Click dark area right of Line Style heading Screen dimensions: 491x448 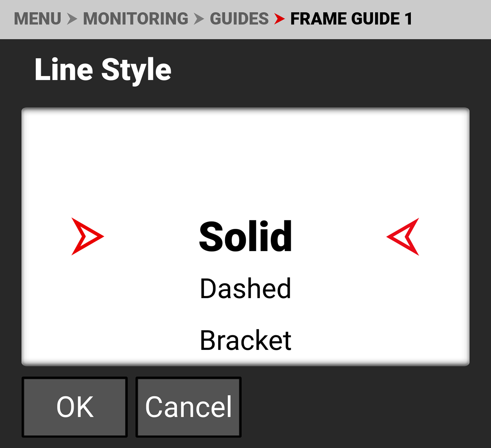click(x=327, y=70)
